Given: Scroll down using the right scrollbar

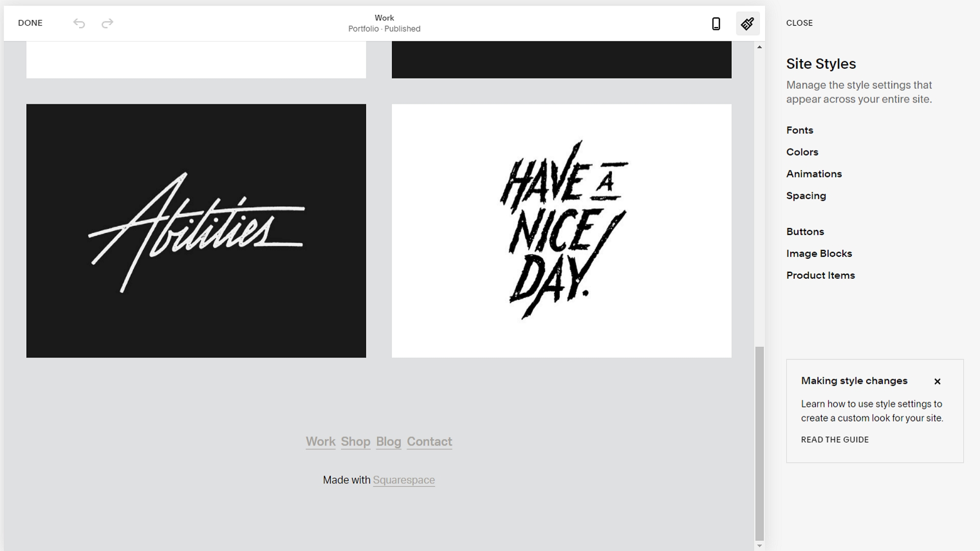Looking at the screenshot, I should point(759,543).
